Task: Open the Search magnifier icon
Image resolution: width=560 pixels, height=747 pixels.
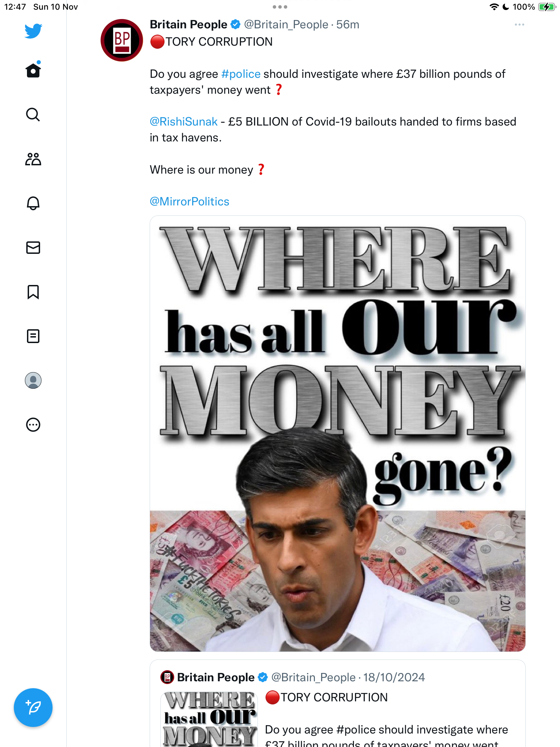Action: pos(33,114)
